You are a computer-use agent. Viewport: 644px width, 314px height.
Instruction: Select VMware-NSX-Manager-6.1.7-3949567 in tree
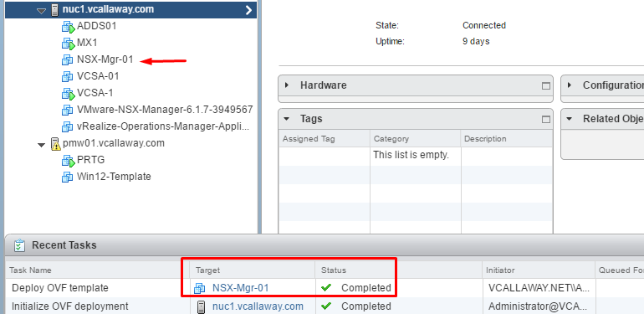tap(165, 110)
